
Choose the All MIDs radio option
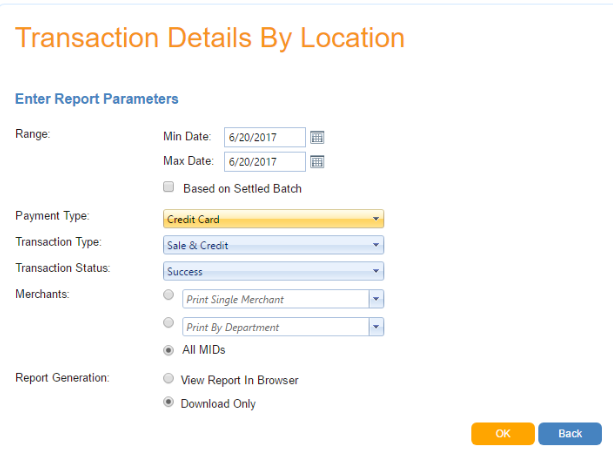[x=168, y=351]
